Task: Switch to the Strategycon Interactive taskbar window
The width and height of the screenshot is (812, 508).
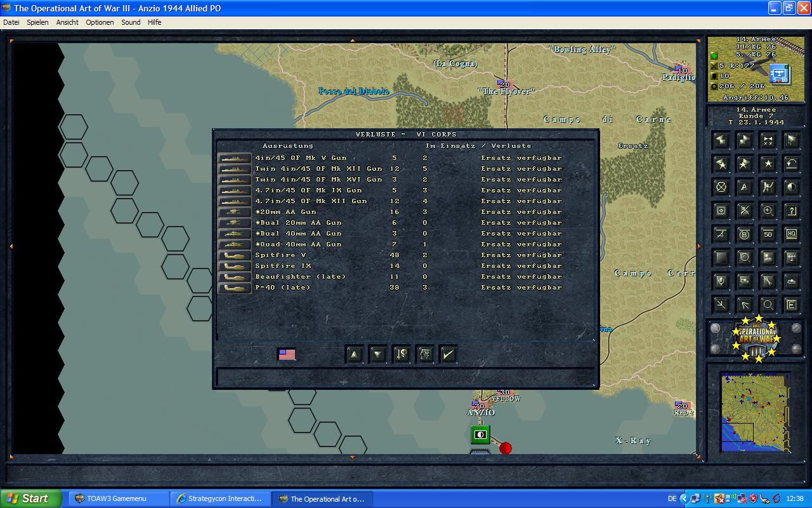Action: (x=220, y=498)
